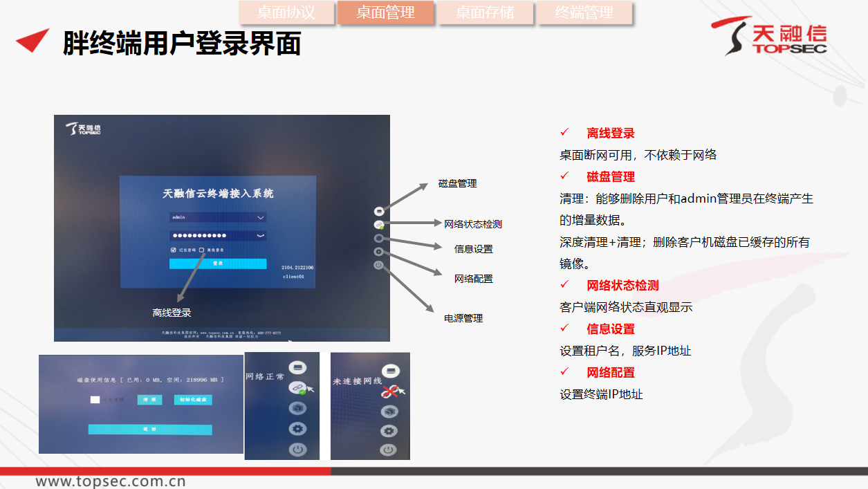868x489 pixels.
Task: Click the password input field
Action: pyautogui.click(x=218, y=235)
